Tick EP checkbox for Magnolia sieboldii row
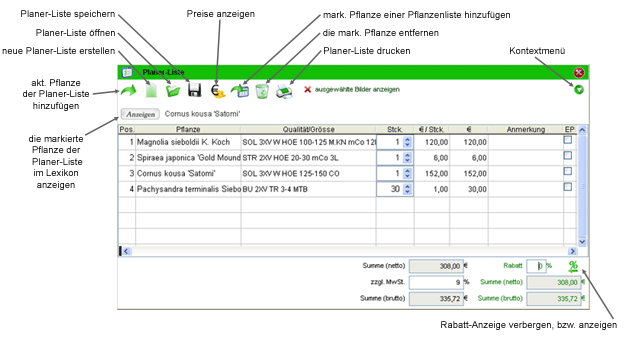The image size is (630, 363). [568, 140]
